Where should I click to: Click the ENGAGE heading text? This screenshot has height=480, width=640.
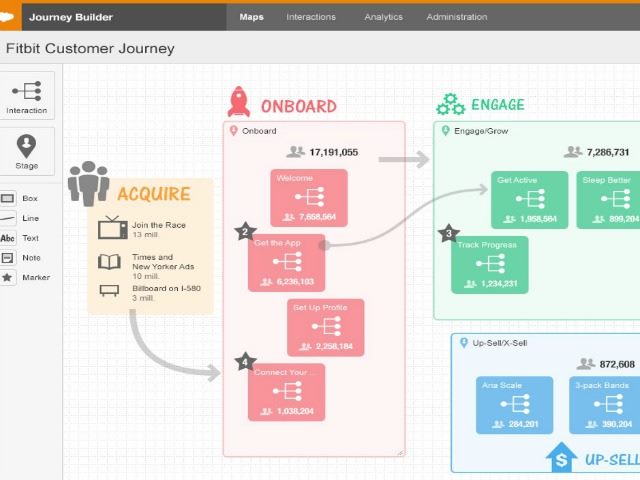(498, 104)
